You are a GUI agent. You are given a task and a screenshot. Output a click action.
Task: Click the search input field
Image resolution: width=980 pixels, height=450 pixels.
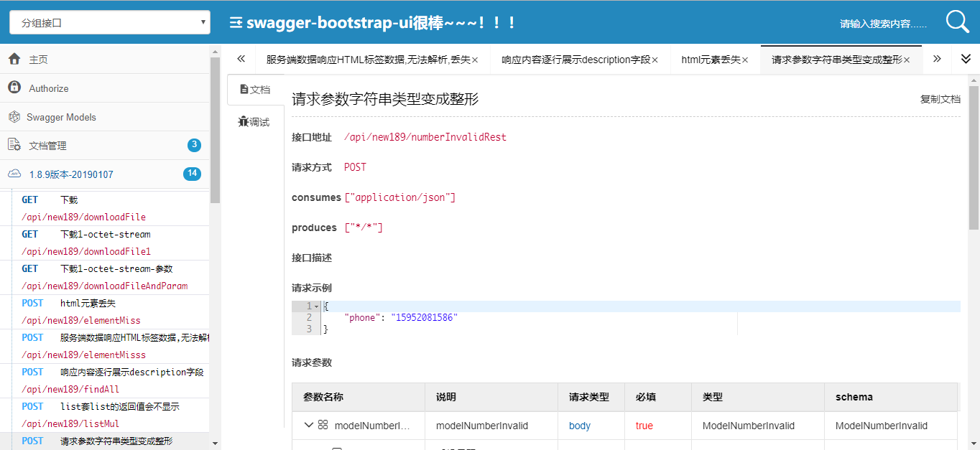(x=882, y=24)
